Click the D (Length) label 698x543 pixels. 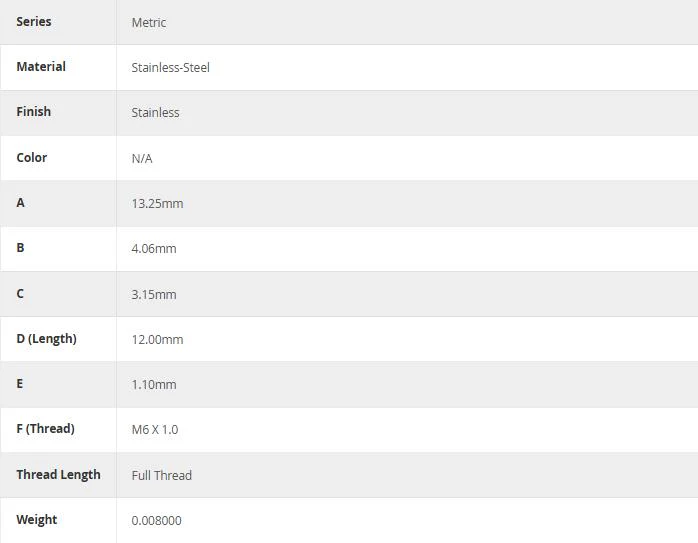coord(46,339)
